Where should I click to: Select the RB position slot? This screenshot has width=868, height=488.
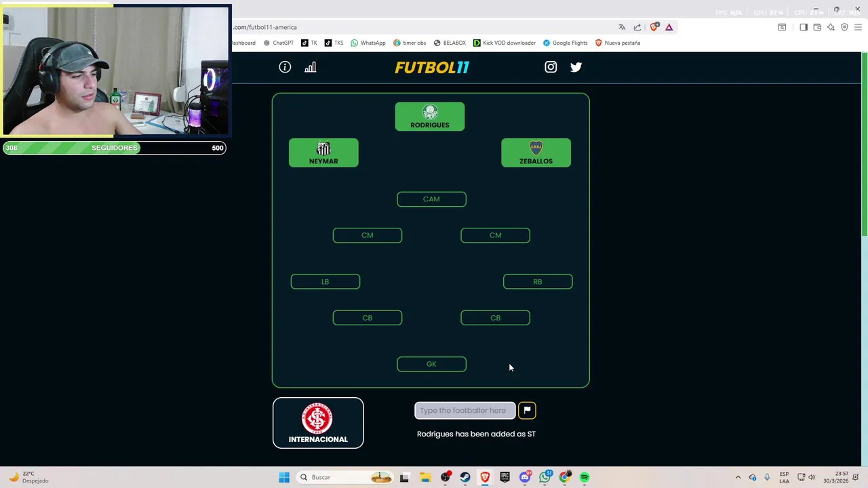[x=538, y=281]
